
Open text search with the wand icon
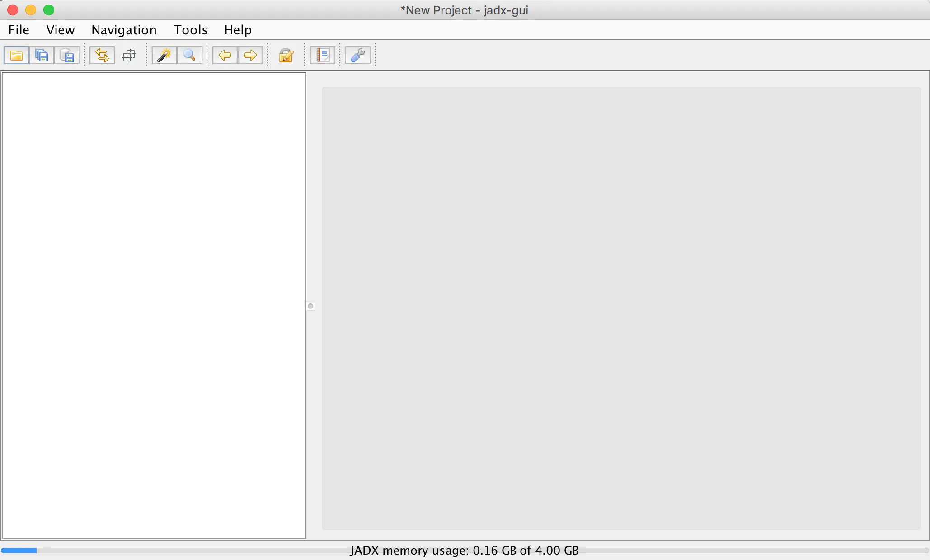pyautogui.click(x=164, y=55)
